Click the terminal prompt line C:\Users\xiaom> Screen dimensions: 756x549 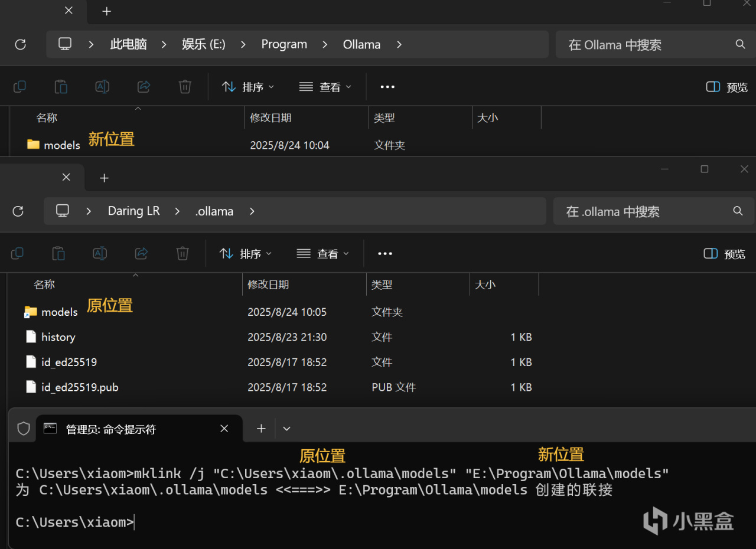pyautogui.click(x=75, y=522)
